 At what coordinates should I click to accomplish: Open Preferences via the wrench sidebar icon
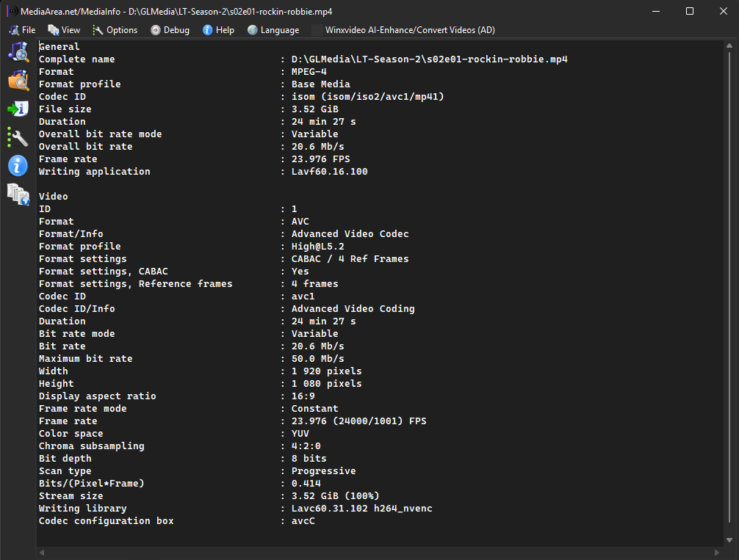click(x=18, y=137)
